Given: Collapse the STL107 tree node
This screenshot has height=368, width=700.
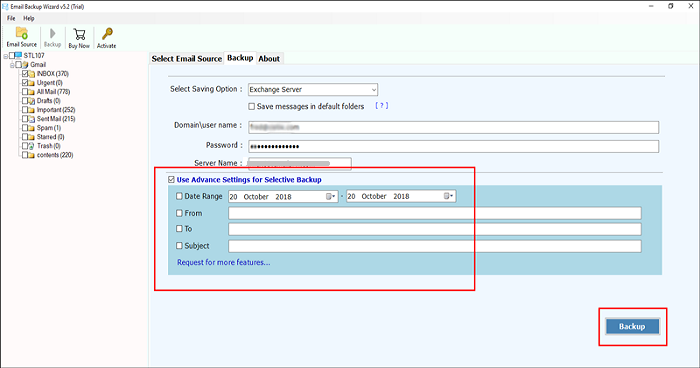Looking at the screenshot, I should click(6, 56).
